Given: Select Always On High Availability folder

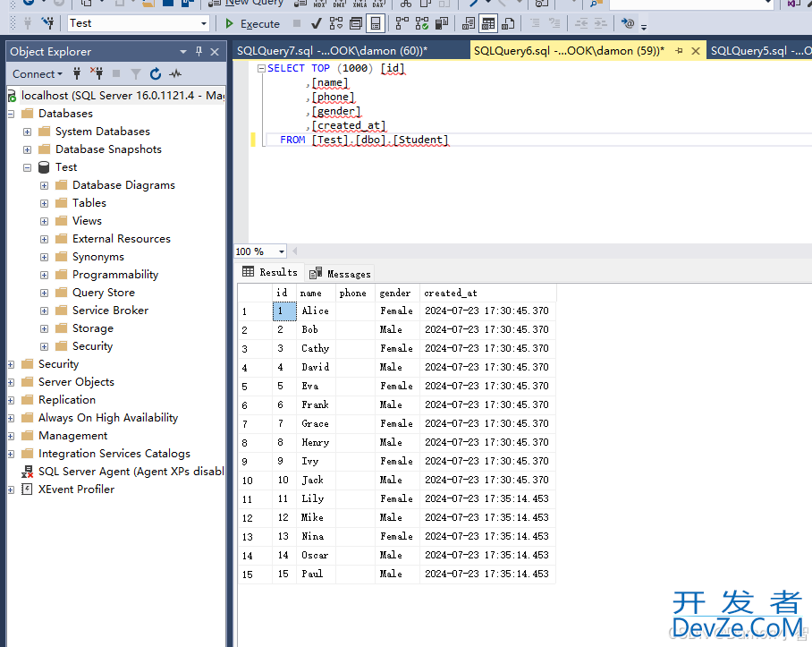Looking at the screenshot, I should coord(107,418).
